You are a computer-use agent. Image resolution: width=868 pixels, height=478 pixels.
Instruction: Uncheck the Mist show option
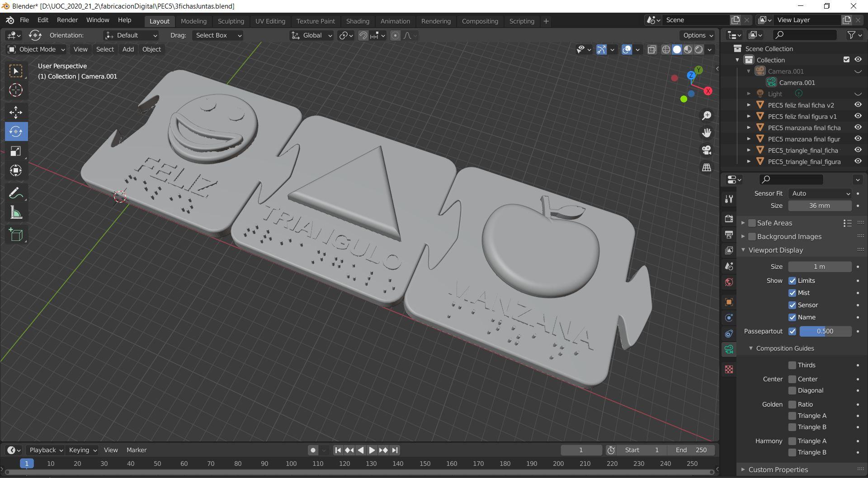pos(792,293)
